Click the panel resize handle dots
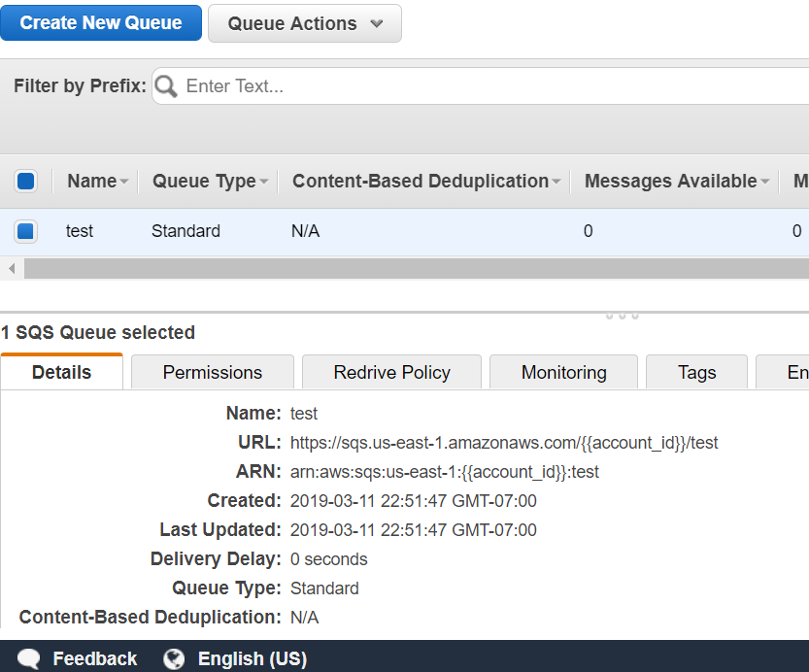The height and width of the screenshot is (672, 809). point(622,315)
